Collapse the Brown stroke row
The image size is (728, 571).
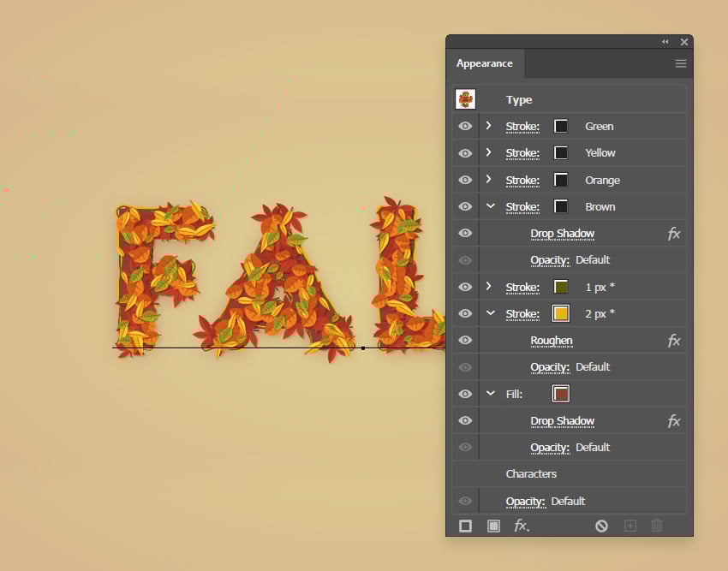[x=488, y=206]
